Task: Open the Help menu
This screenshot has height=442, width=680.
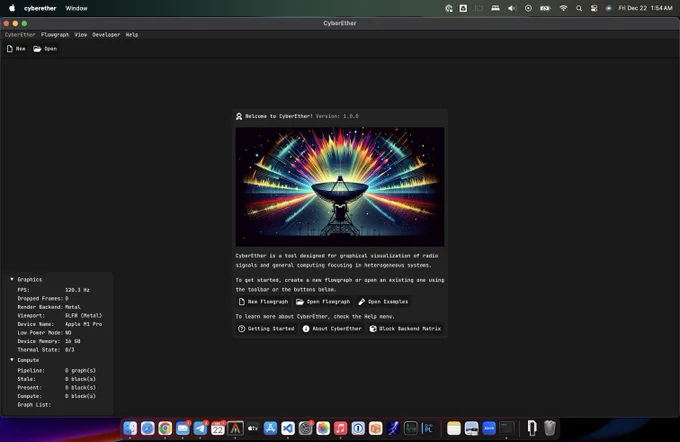Action: [132, 35]
